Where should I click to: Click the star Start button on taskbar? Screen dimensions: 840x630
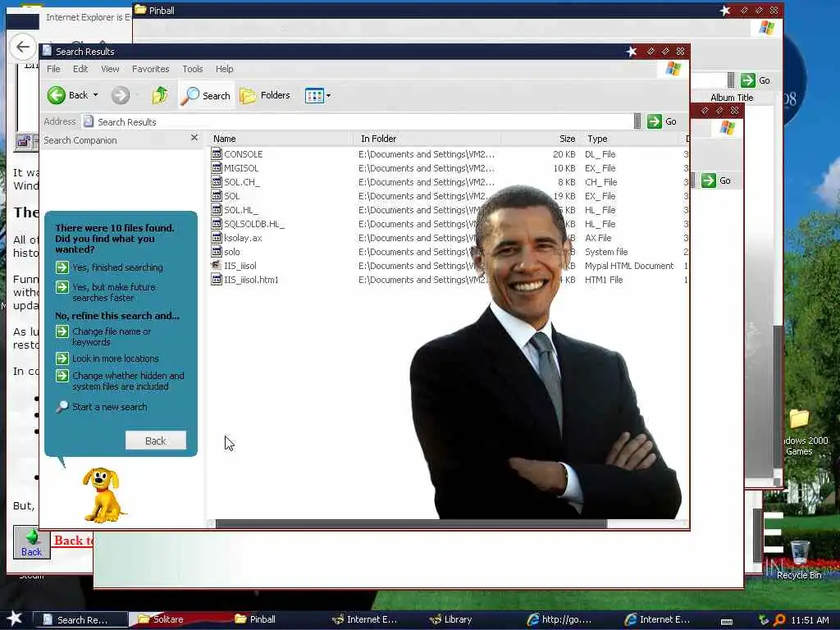[15, 619]
